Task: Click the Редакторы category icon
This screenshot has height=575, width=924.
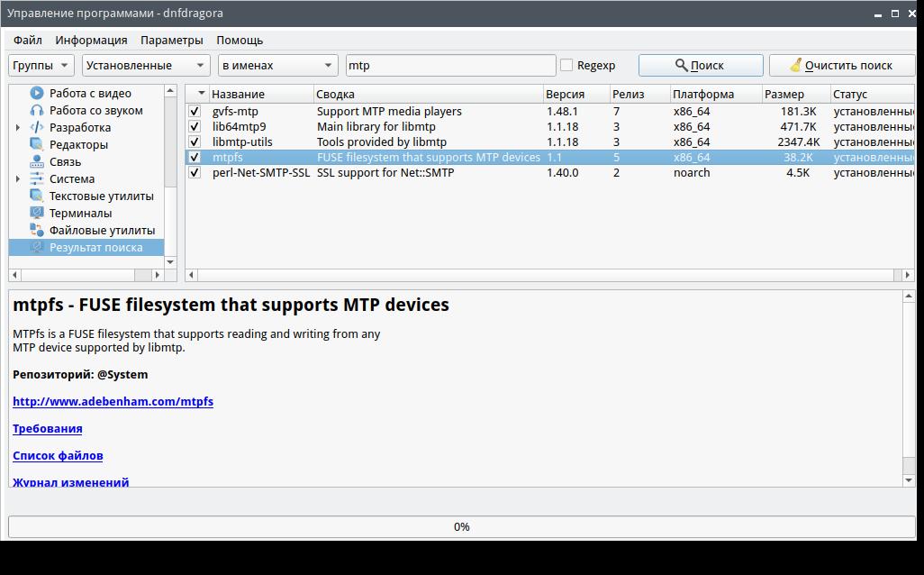Action: [37, 144]
